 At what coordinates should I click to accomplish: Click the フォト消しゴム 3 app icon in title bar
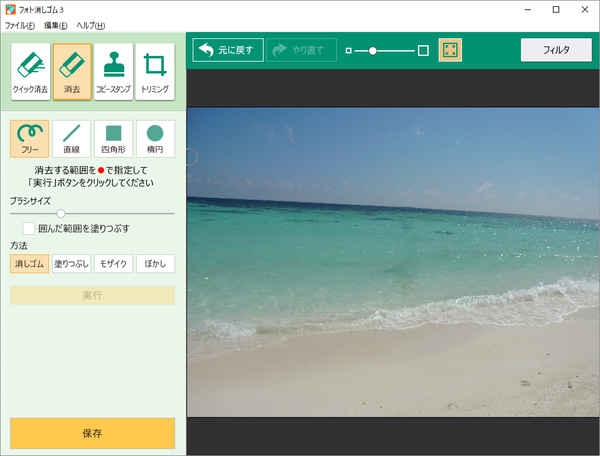click(x=11, y=10)
